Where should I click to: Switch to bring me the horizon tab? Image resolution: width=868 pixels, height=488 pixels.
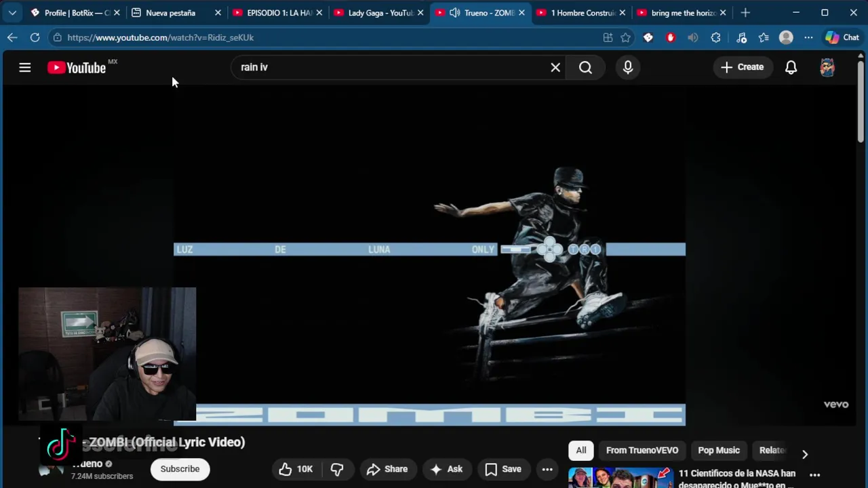pos(683,12)
